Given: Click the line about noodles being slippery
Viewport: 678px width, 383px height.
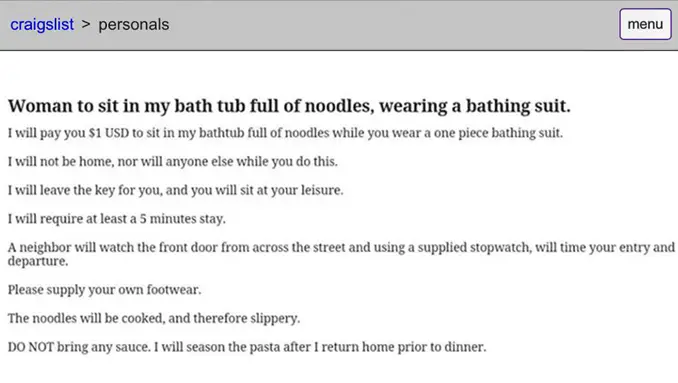Looking at the screenshot, I should tap(154, 318).
